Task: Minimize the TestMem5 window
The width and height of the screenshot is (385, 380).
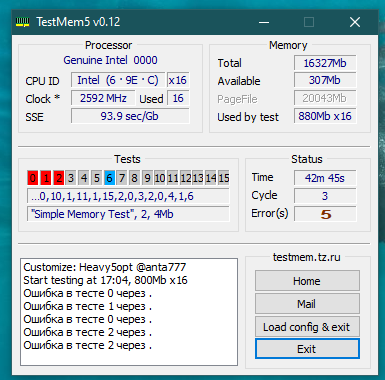Action: (264, 22)
